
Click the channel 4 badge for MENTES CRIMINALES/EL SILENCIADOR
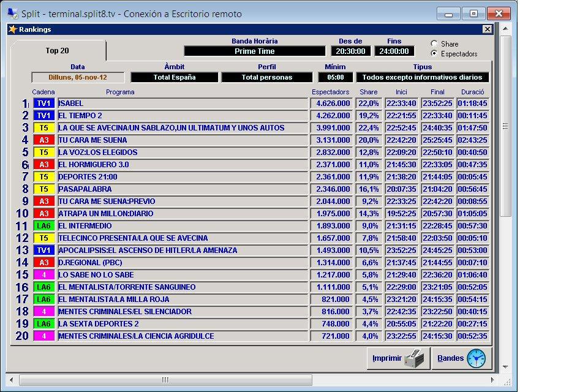(44, 312)
